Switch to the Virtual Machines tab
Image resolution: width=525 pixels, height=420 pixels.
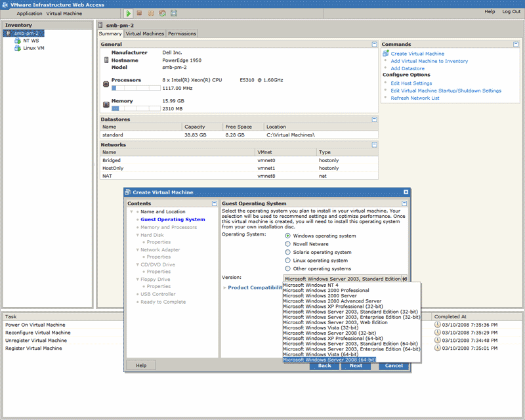click(144, 33)
